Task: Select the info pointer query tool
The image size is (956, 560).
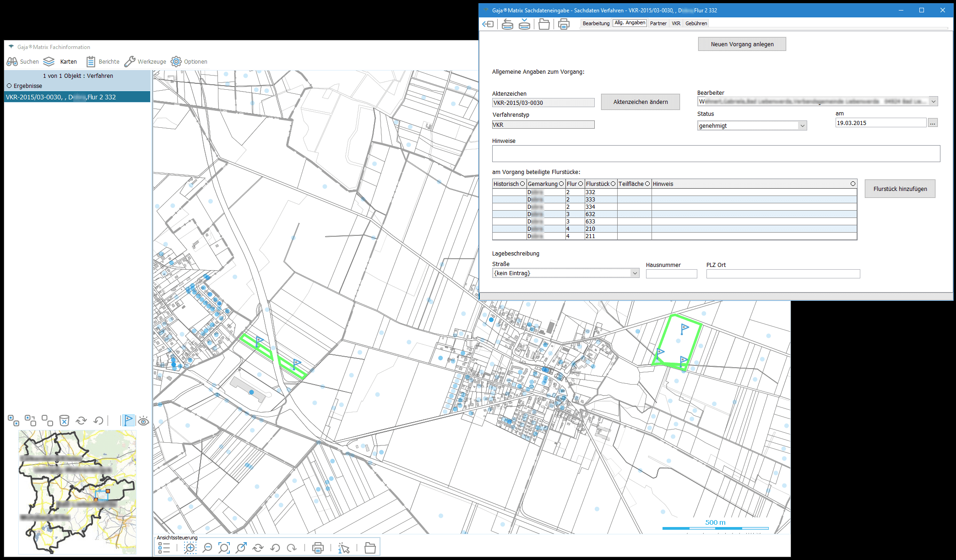Action: [344, 548]
